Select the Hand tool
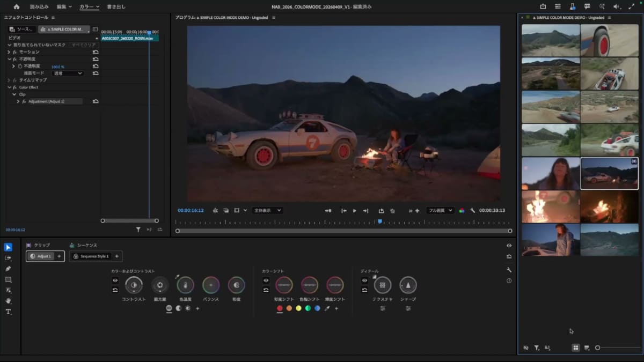 8,301
